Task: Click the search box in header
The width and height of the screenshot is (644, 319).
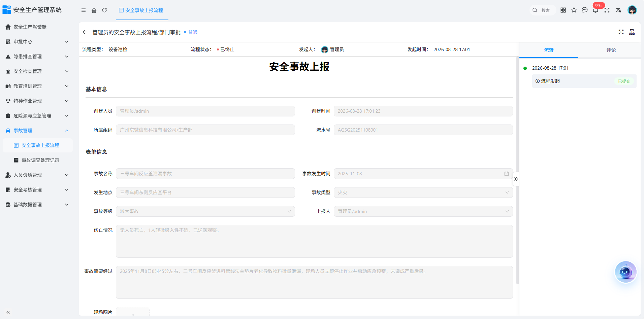Action: 542,10
